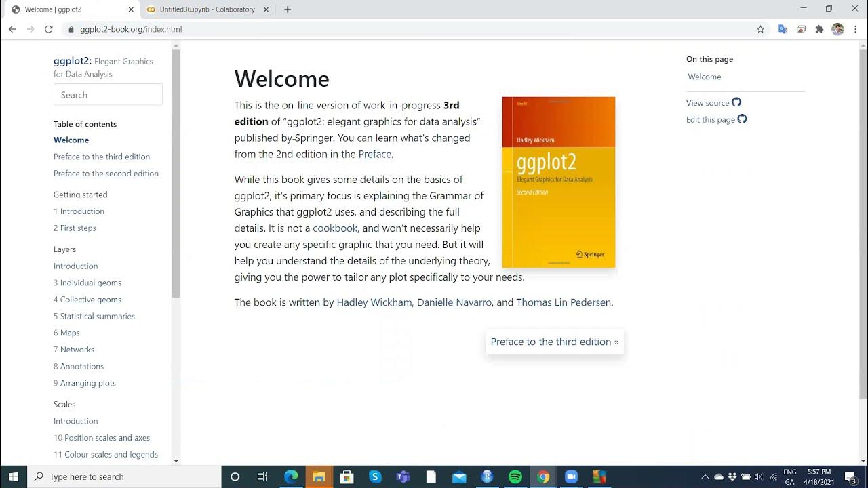Launch Microsoft Edge from the taskbar
This screenshot has width=868, height=488.
click(x=291, y=476)
